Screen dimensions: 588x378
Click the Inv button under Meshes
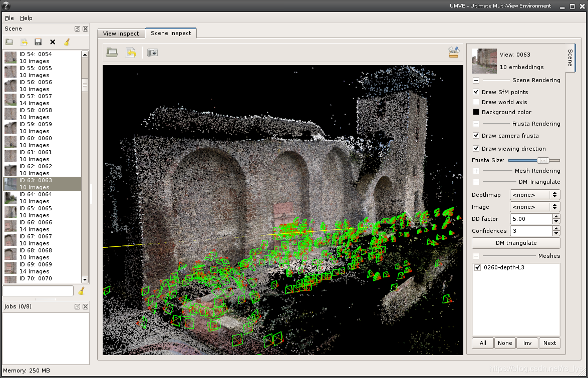pos(527,343)
